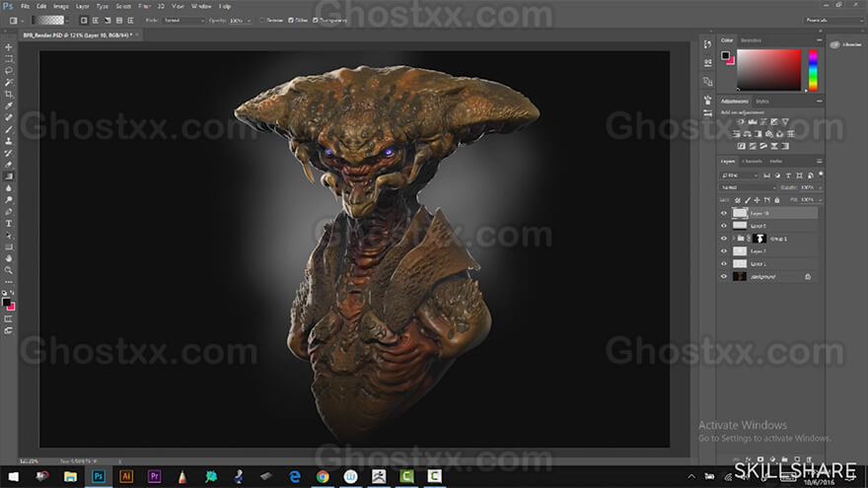Image resolution: width=868 pixels, height=488 pixels.
Task: Select the Dodge tool
Action: (x=8, y=200)
